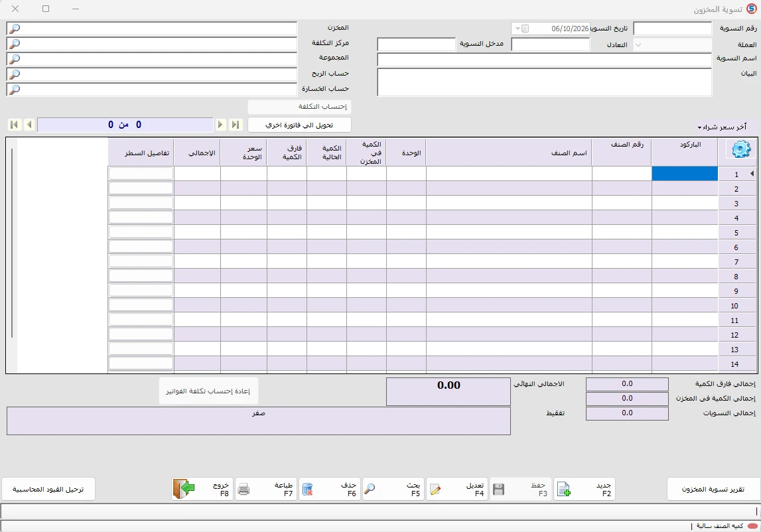Click the البيان description text area

pyautogui.click(x=545, y=82)
